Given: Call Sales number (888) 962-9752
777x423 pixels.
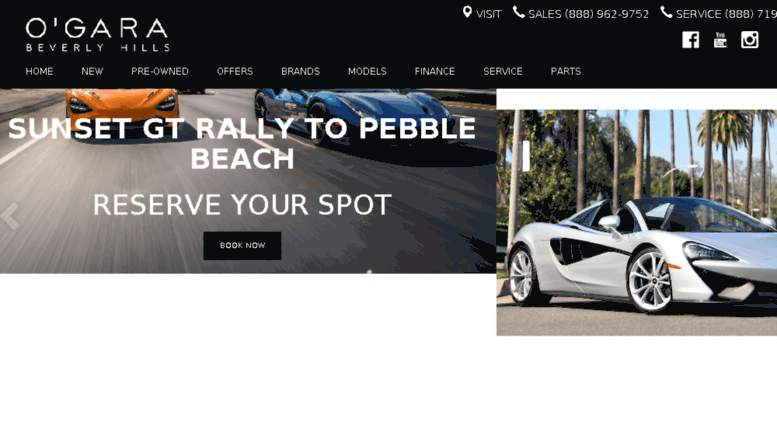Looking at the screenshot, I should click(x=589, y=14).
